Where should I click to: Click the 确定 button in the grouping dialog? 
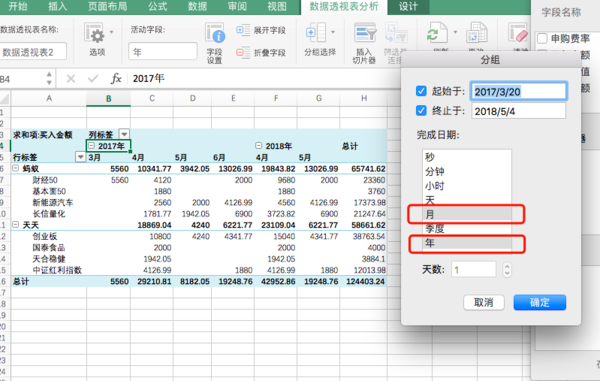[540, 303]
